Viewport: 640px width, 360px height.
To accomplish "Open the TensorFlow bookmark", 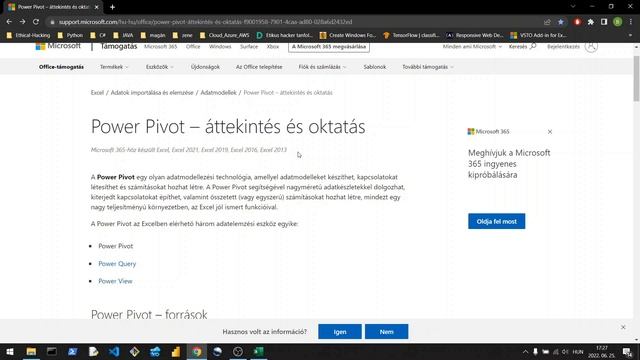I will coord(411,36).
